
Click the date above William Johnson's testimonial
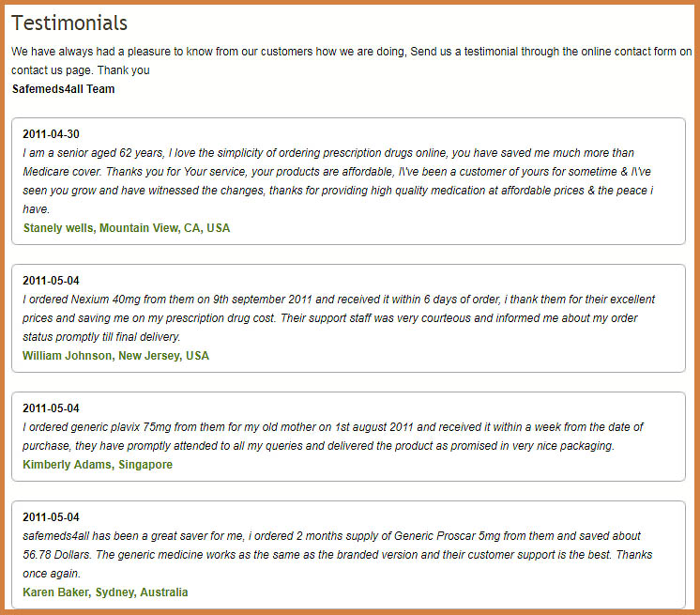point(51,281)
